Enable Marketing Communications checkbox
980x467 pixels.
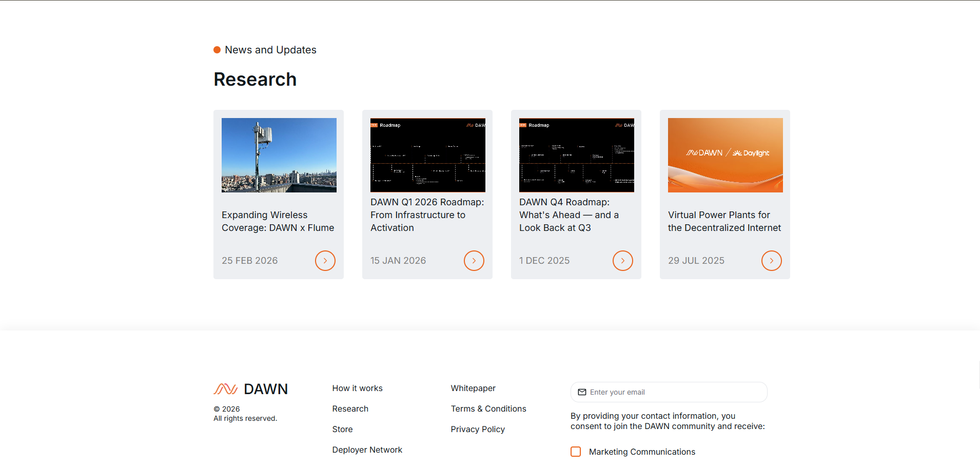576,452
